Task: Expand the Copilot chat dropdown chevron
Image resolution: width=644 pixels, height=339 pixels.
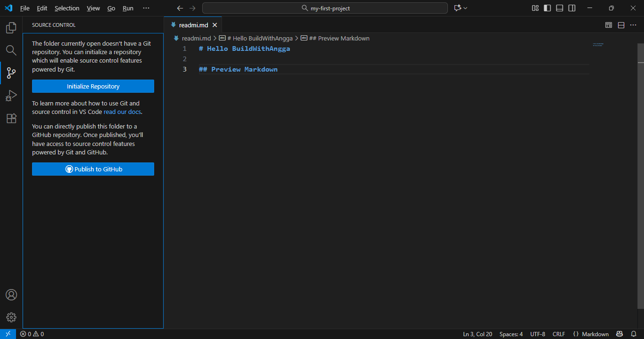Action: [x=466, y=8]
